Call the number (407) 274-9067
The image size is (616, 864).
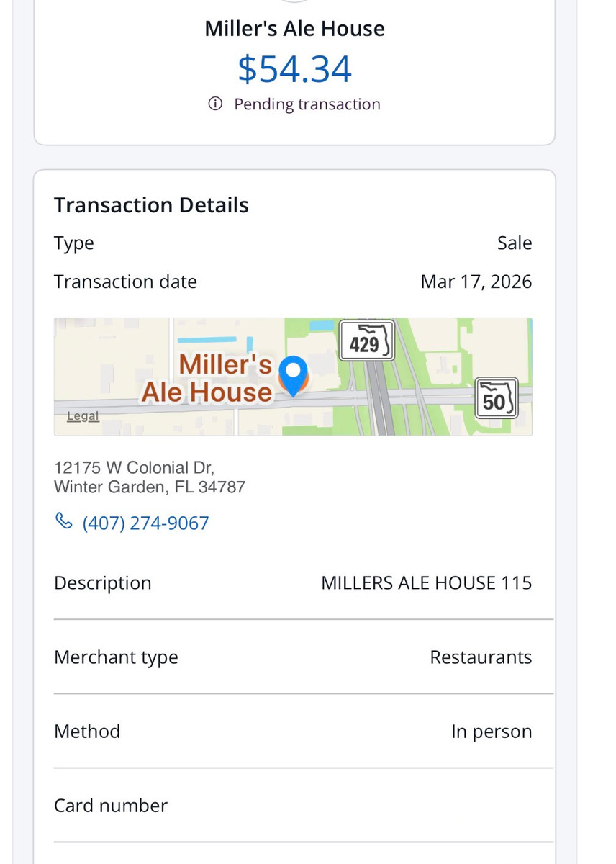point(145,523)
